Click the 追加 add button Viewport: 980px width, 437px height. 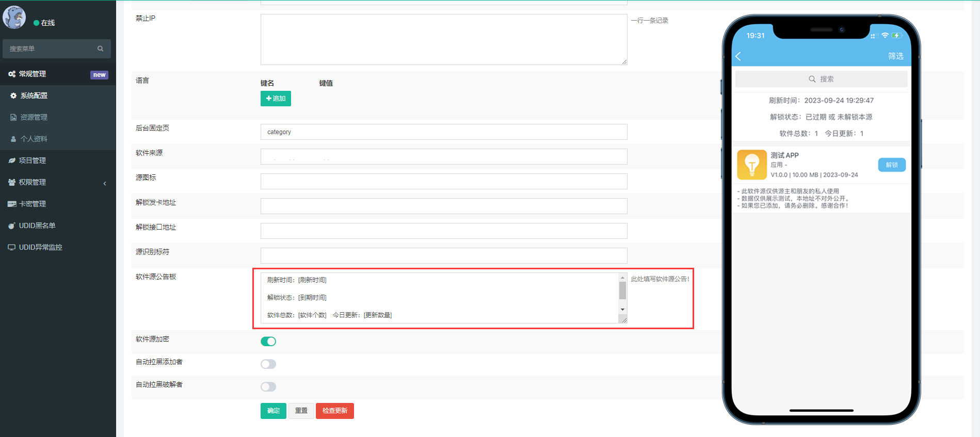coord(276,99)
